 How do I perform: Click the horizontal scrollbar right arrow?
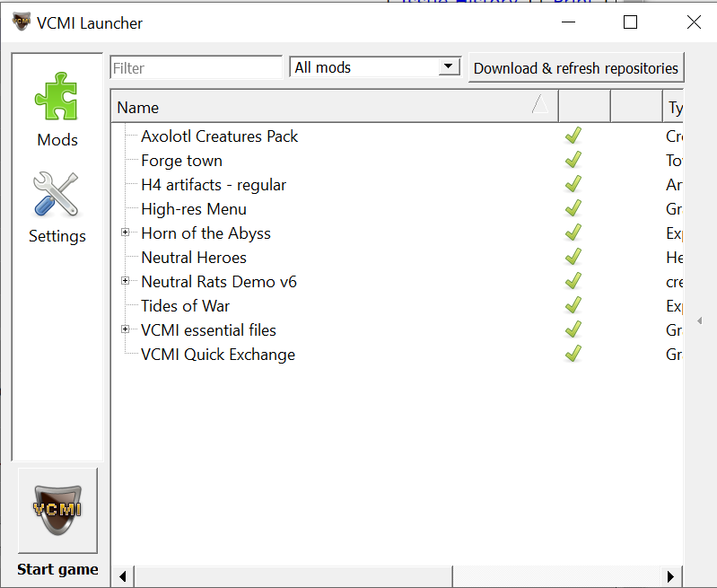670,575
